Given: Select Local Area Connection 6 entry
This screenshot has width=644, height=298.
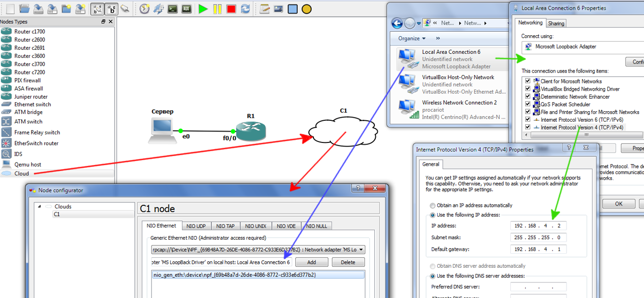Looking at the screenshot, I should 452,59.
